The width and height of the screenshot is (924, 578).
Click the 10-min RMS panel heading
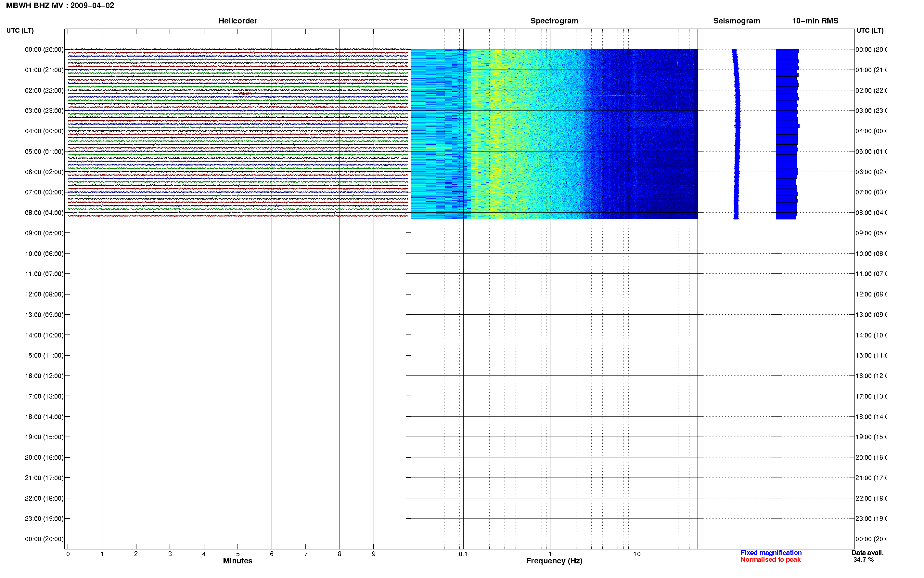click(815, 21)
